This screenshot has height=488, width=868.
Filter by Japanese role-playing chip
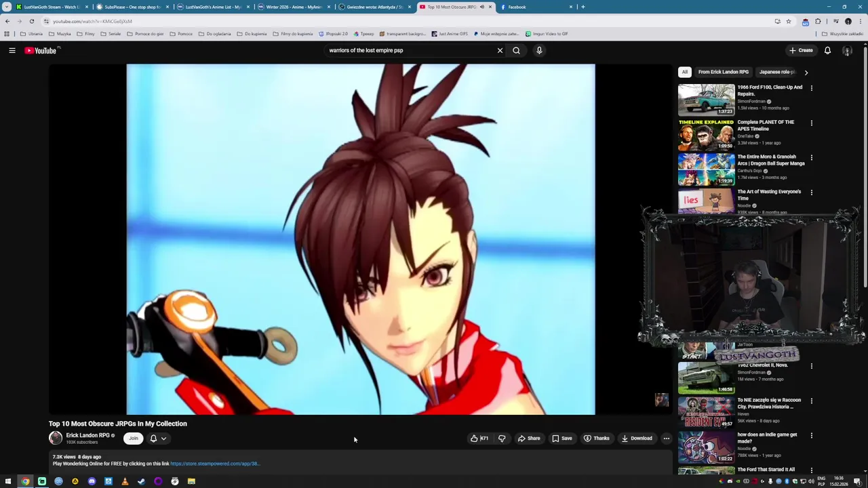[777, 72]
